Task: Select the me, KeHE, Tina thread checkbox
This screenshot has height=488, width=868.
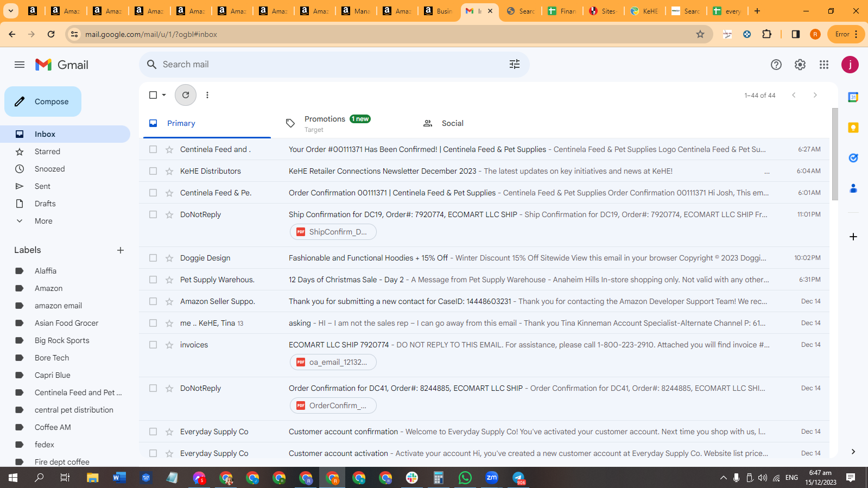Action: pyautogui.click(x=153, y=323)
